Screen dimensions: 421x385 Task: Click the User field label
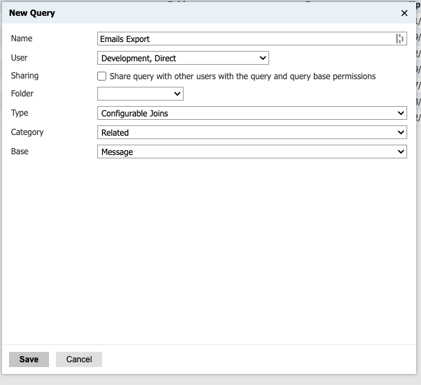click(x=19, y=58)
